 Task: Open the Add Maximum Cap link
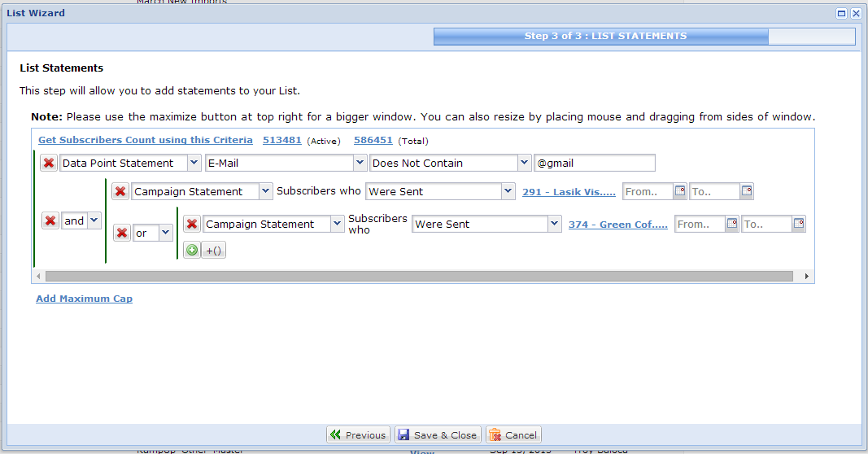click(x=84, y=299)
